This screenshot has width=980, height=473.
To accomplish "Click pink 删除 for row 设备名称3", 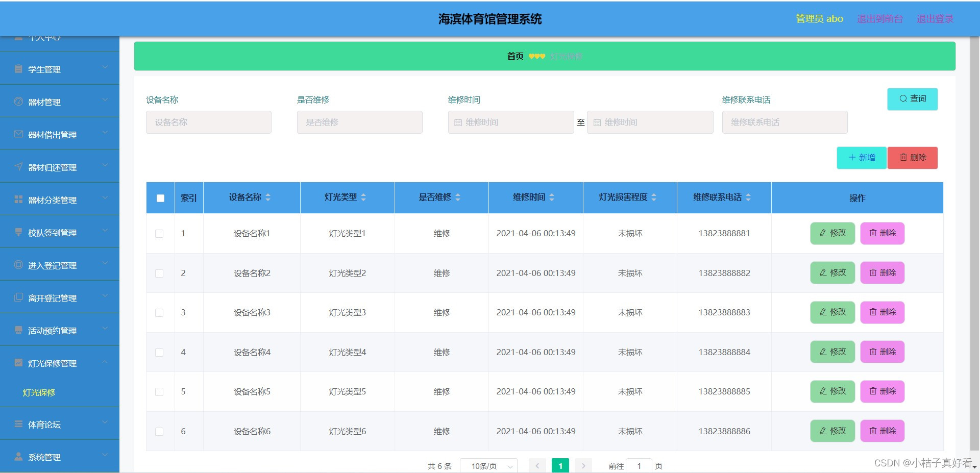I will pyautogui.click(x=883, y=312).
